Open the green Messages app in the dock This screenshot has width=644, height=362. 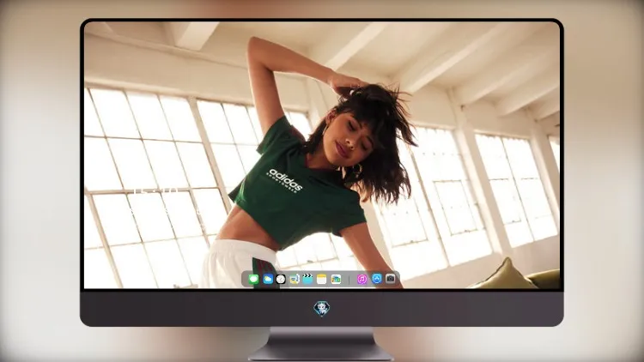254,279
